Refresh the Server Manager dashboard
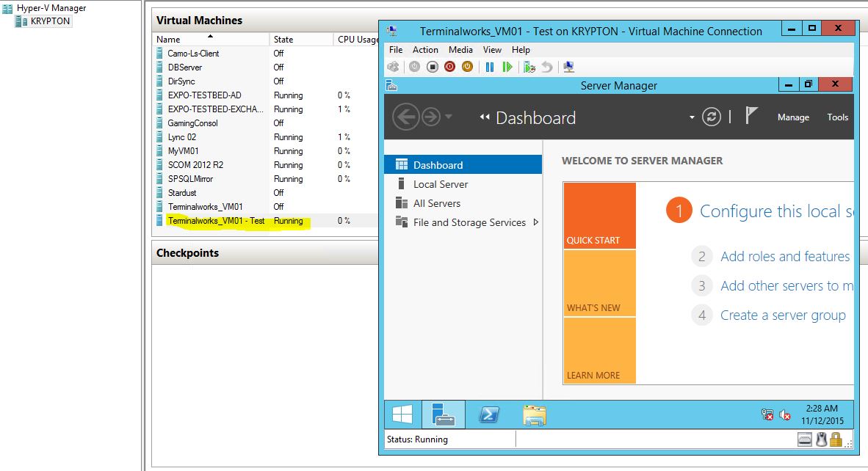 pos(712,117)
